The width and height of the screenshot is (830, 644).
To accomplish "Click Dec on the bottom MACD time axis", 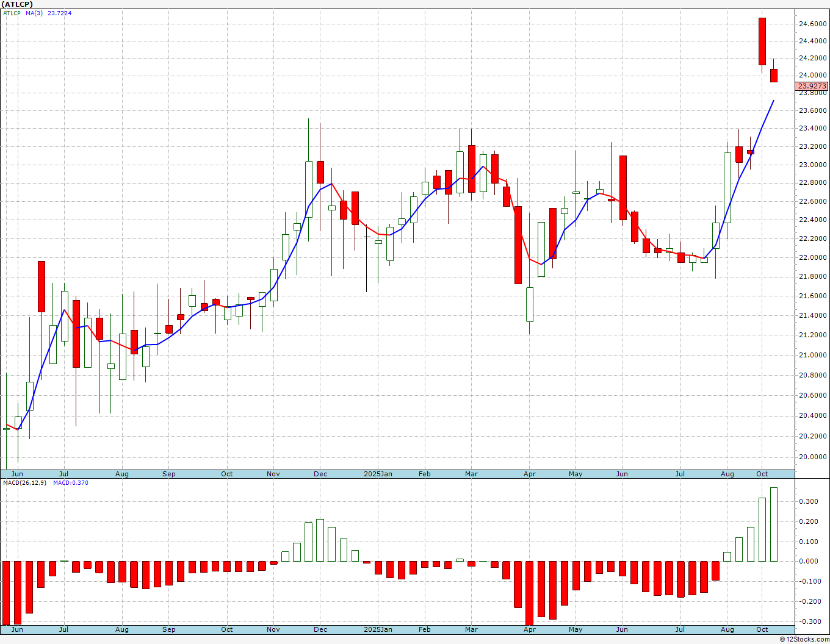I will (320, 629).
